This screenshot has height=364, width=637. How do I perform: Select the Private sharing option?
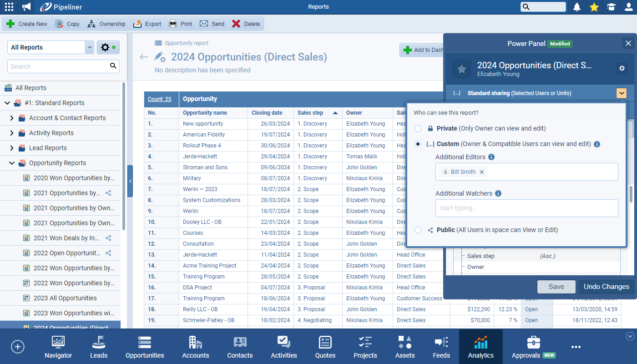(x=418, y=129)
